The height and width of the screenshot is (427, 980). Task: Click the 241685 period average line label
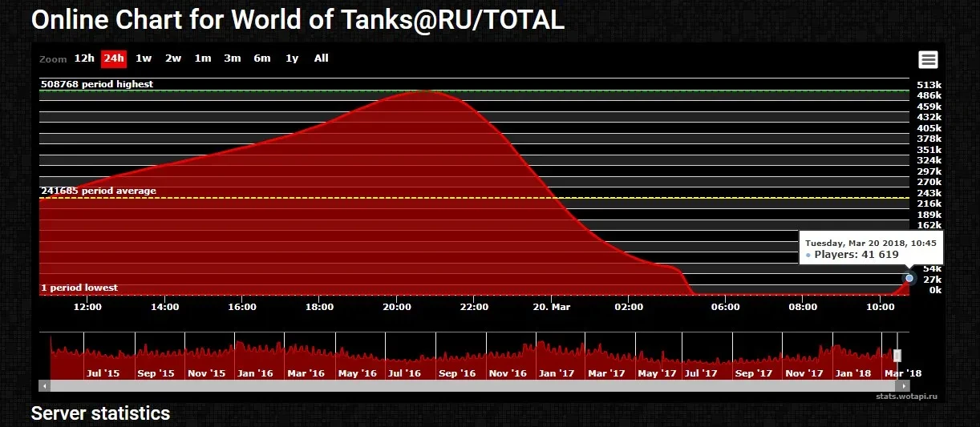[99, 191]
